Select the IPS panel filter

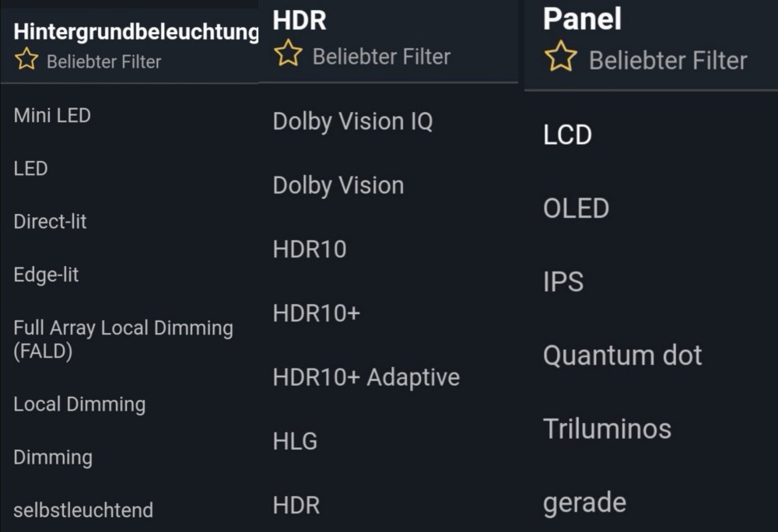[563, 282]
